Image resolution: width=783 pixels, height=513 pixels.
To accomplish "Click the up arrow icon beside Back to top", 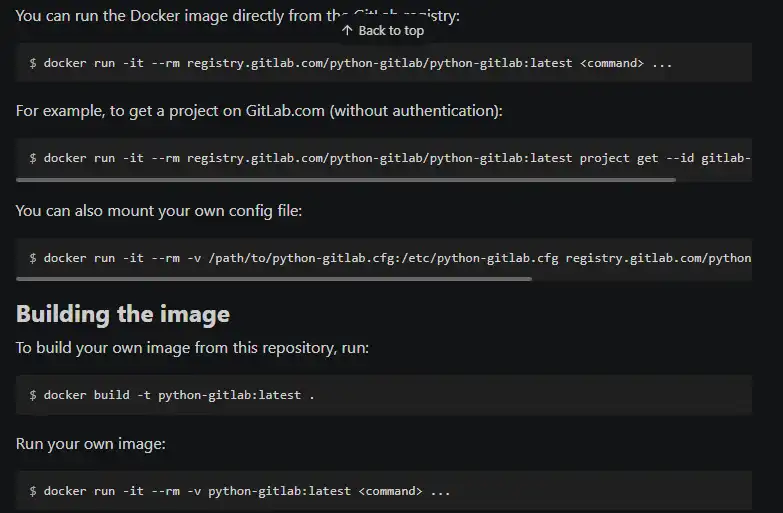I will point(347,31).
